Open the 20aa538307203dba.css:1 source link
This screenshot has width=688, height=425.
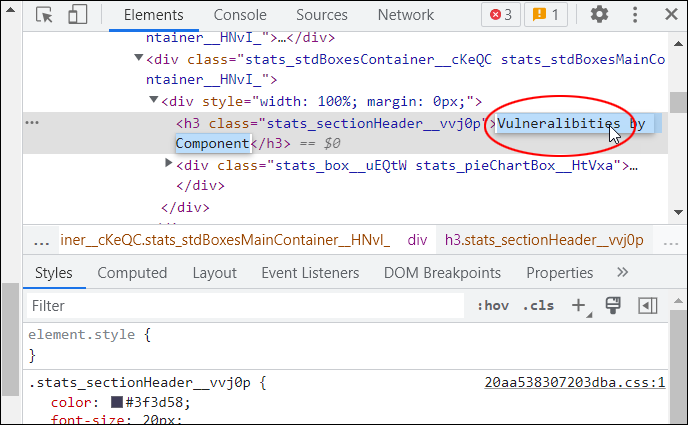tap(575, 382)
